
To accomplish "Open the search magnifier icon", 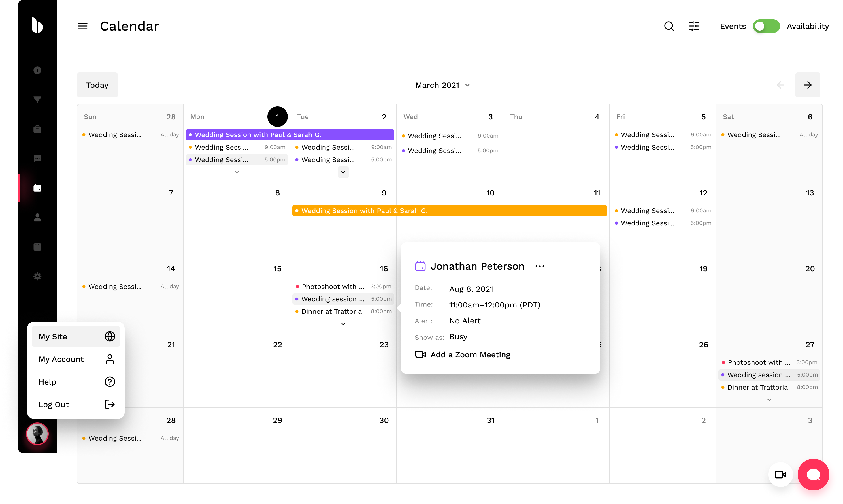I will [669, 26].
